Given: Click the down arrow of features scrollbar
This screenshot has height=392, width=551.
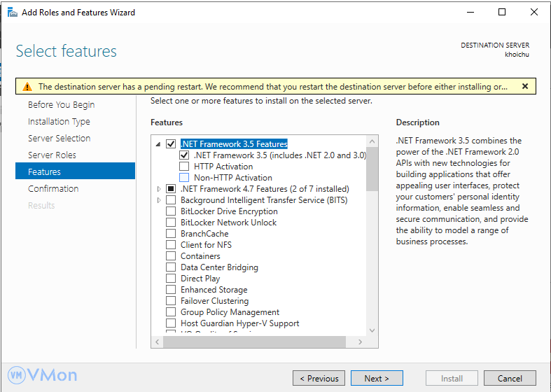Looking at the screenshot, I should pos(372,330).
